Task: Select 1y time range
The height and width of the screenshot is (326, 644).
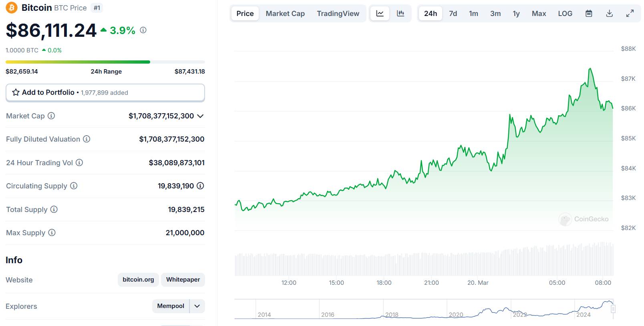Action: (x=516, y=14)
